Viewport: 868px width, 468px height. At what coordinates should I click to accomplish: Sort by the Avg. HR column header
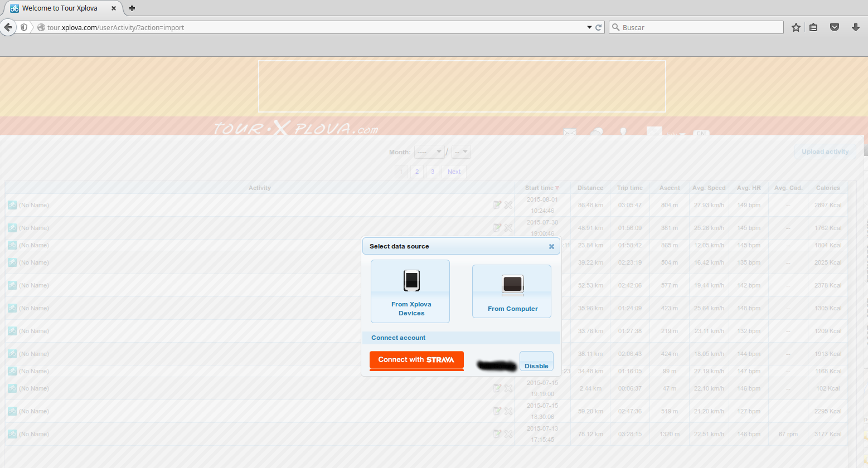[749, 188]
